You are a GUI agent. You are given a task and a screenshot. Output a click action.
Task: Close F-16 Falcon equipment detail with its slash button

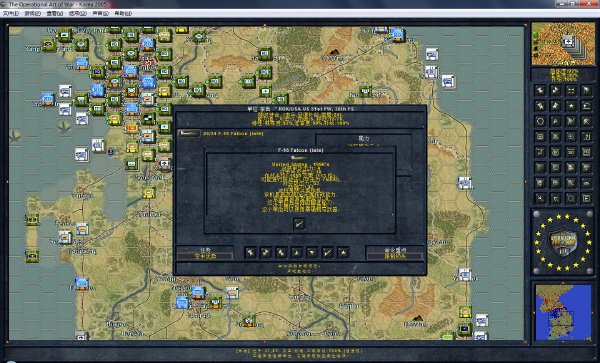coord(298,223)
